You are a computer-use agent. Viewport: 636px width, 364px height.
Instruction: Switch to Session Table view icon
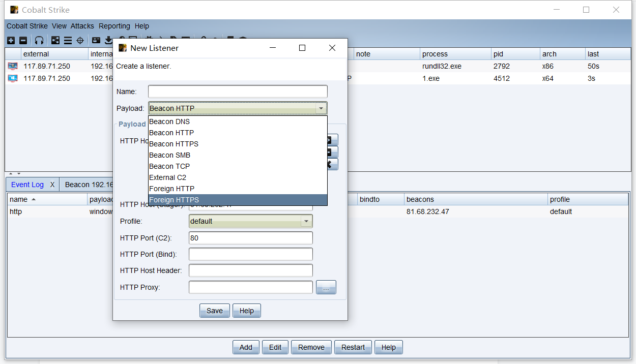68,40
